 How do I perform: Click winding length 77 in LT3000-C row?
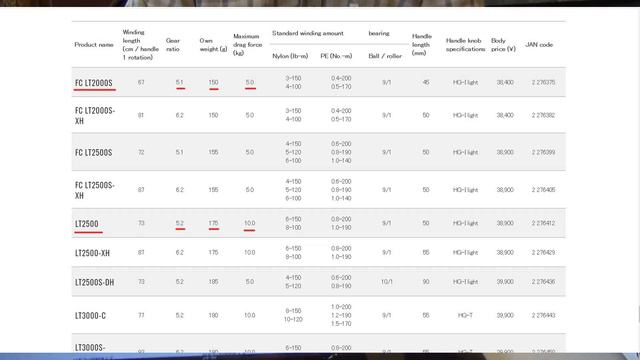pyautogui.click(x=141, y=315)
